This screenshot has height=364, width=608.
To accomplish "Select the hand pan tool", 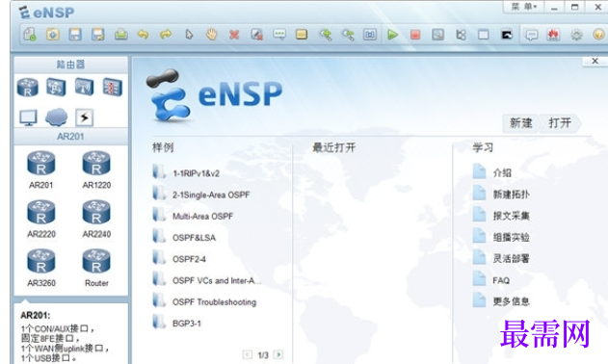I will [x=211, y=35].
